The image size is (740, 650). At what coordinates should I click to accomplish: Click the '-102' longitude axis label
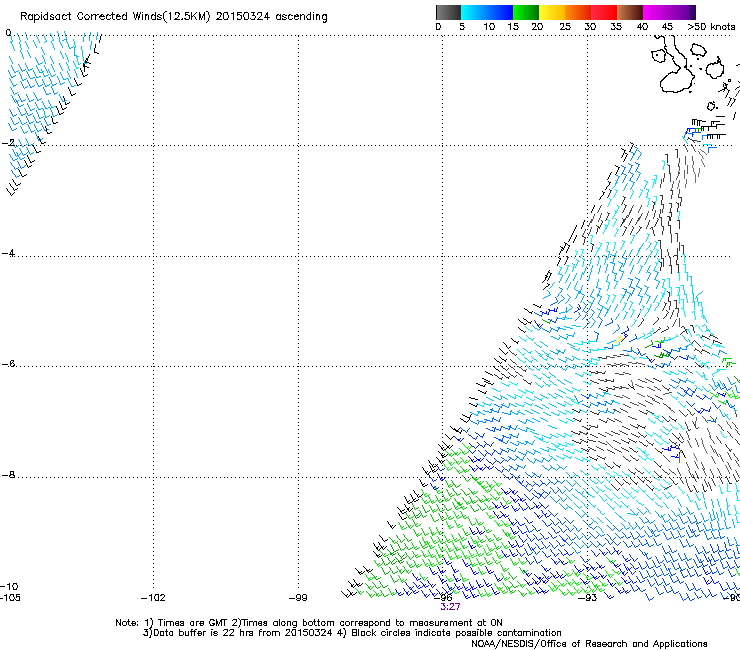pos(153,598)
